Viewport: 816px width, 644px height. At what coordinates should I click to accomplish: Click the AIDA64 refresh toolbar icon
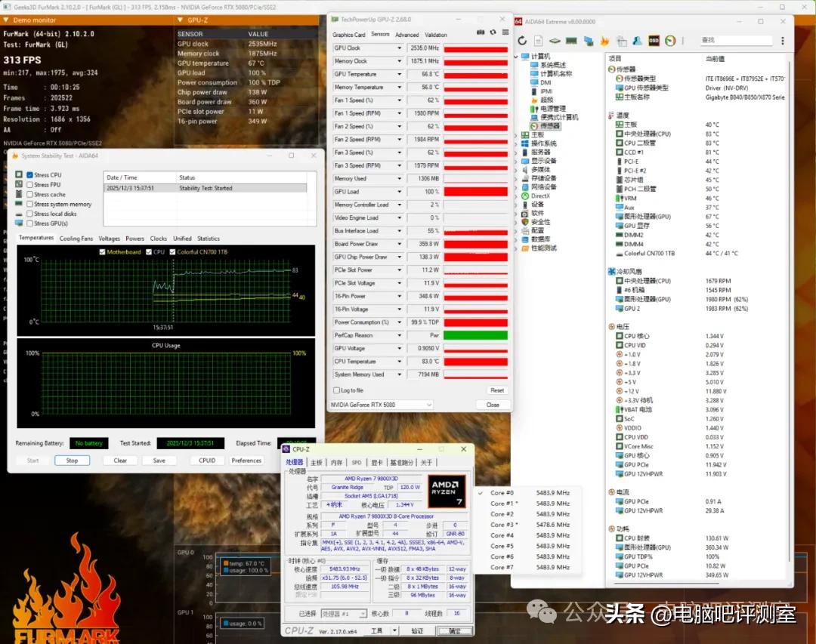pos(522,41)
